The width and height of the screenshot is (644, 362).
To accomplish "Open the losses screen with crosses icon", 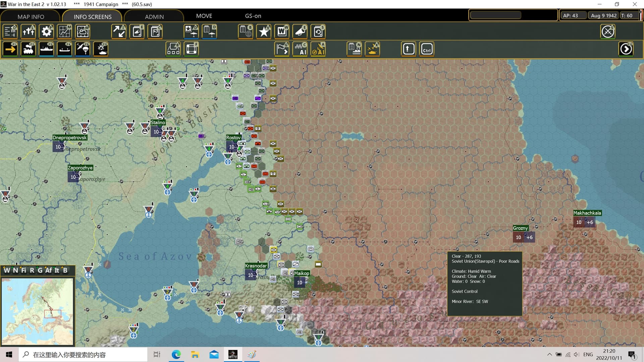I will (x=29, y=32).
